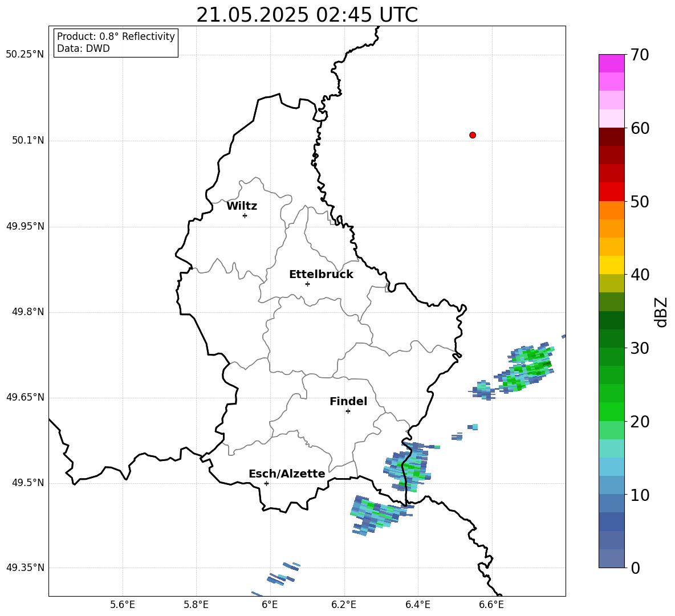The width and height of the screenshot is (675, 616).
Task: Click the 20 label on colorbar
Action: coord(640,422)
